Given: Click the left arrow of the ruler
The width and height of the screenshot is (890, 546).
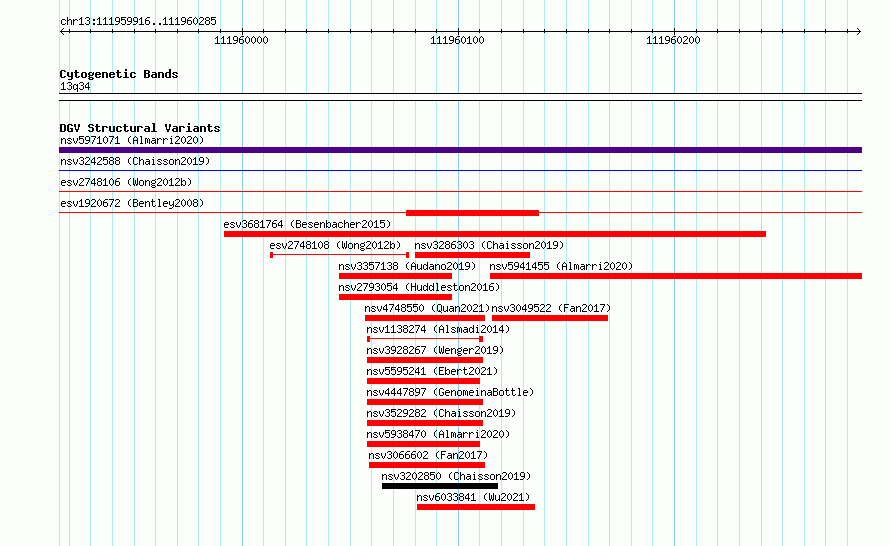Looking at the screenshot, I should (62, 31).
